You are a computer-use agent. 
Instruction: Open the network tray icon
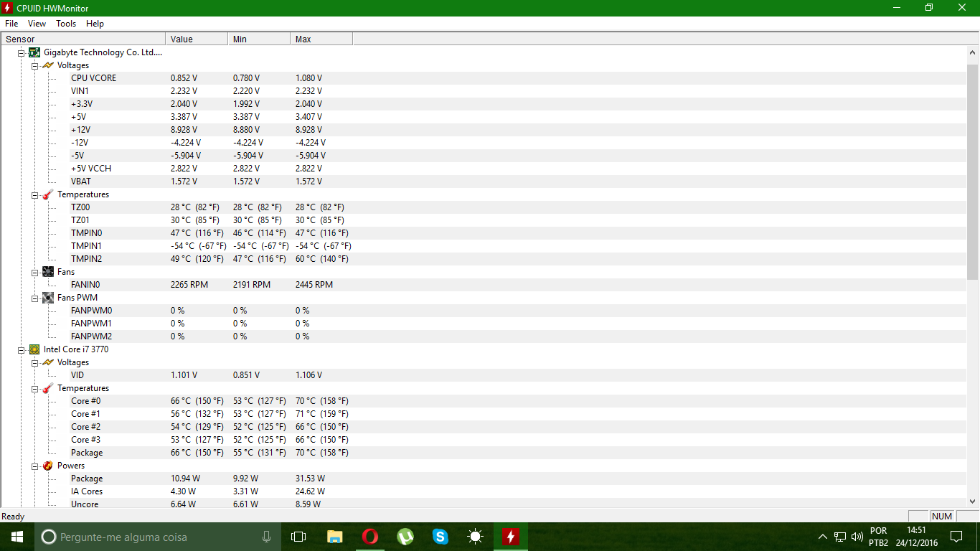840,537
